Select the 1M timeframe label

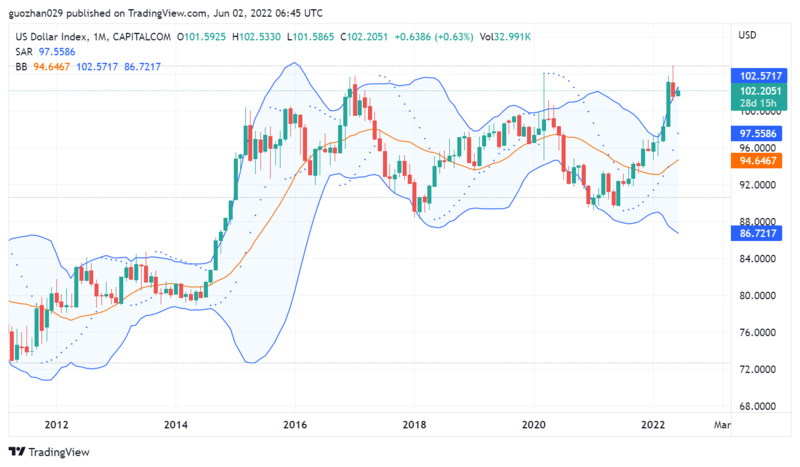point(101,37)
